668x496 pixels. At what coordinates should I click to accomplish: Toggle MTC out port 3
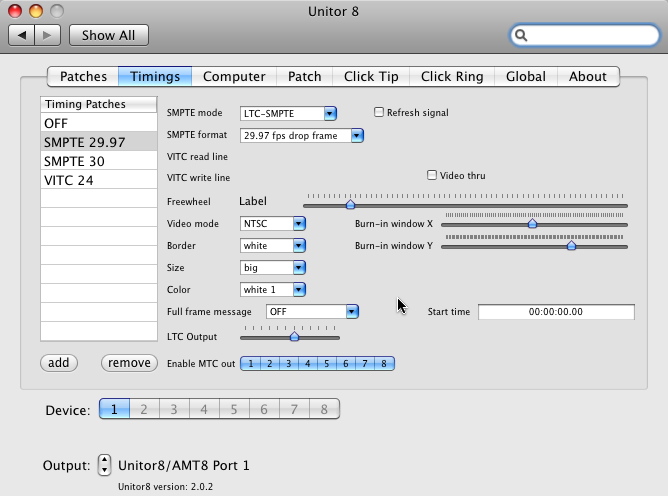288,363
